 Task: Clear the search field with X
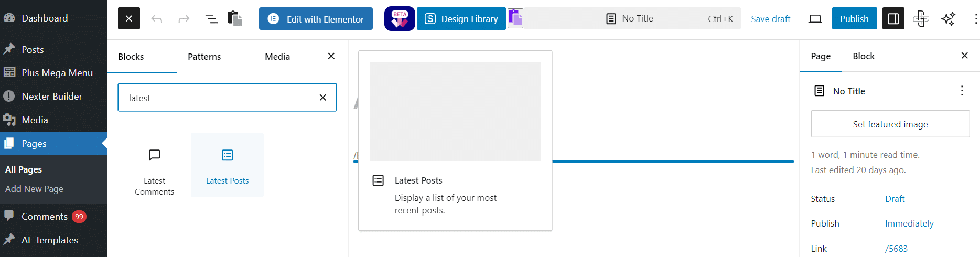click(x=323, y=98)
